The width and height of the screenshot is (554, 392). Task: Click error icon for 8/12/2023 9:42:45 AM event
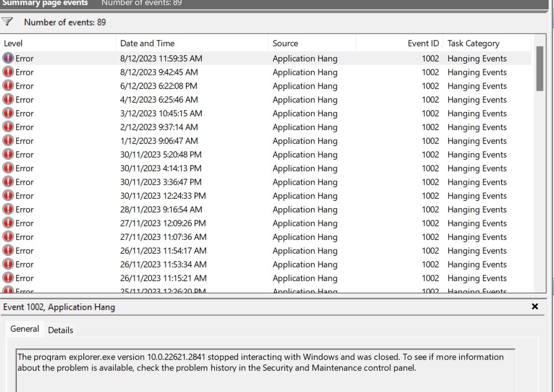coord(8,72)
